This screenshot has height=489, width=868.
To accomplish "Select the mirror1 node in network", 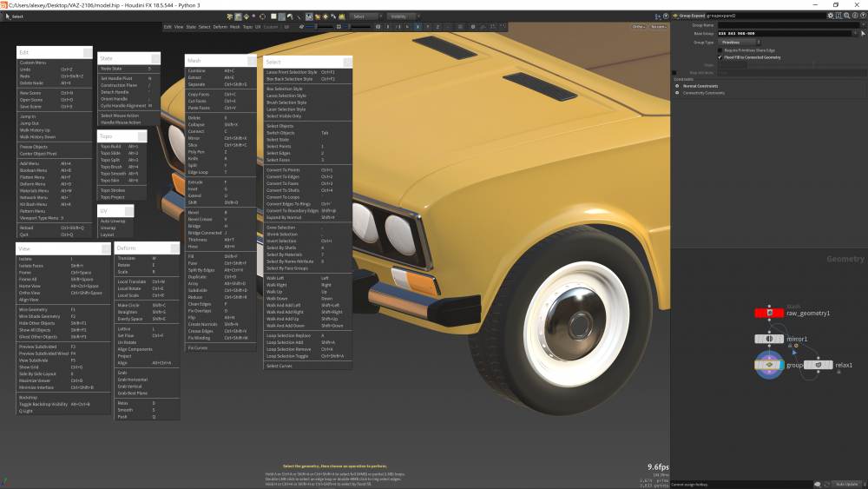I will point(770,339).
